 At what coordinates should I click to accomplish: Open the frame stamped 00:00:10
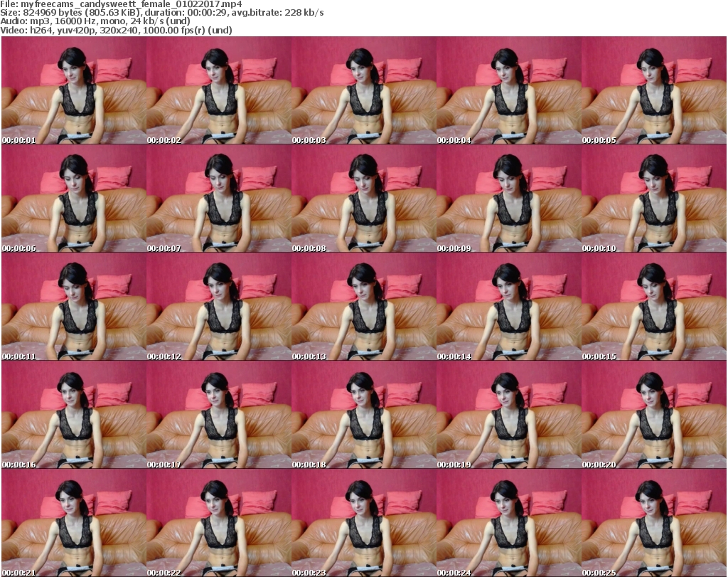[x=654, y=198]
